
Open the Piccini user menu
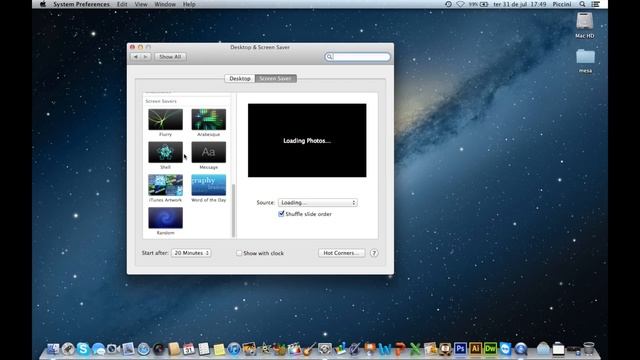pyautogui.click(x=562, y=4)
